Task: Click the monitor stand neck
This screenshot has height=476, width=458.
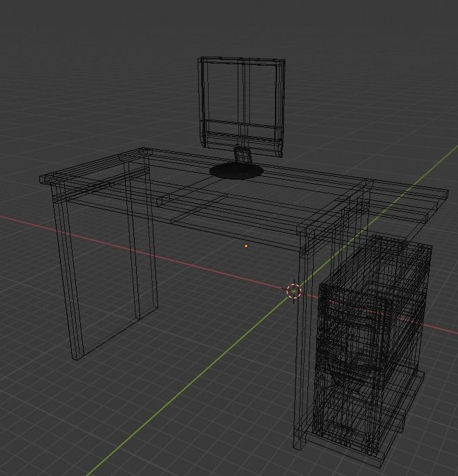Action: point(242,154)
